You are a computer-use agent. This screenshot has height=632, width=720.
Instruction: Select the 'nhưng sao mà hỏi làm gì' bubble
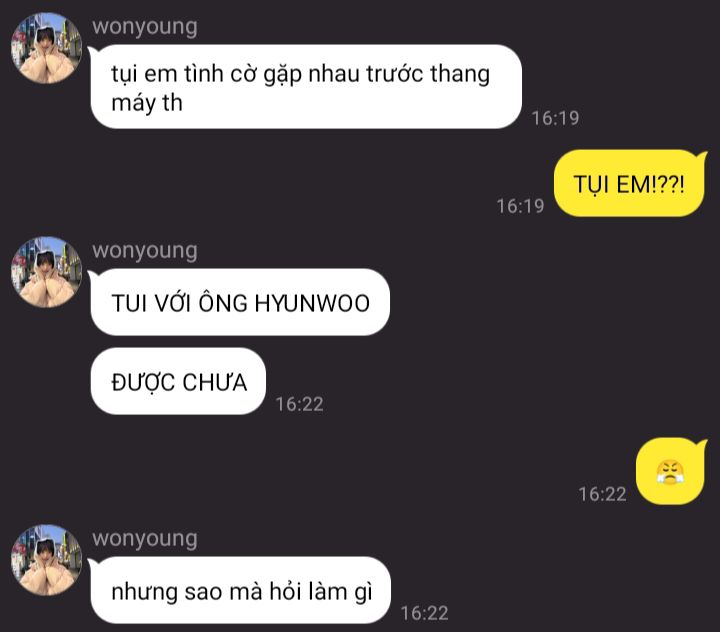pyautogui.click(x=240, y=590)
